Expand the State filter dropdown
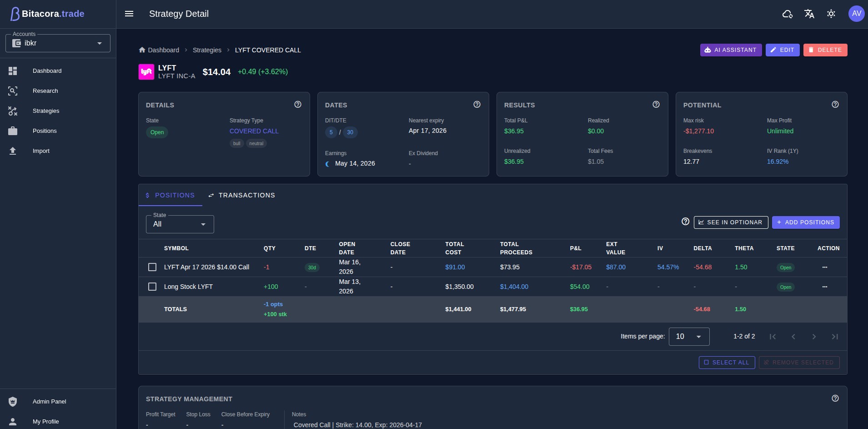868x429 pixels. tap(180, 224)
